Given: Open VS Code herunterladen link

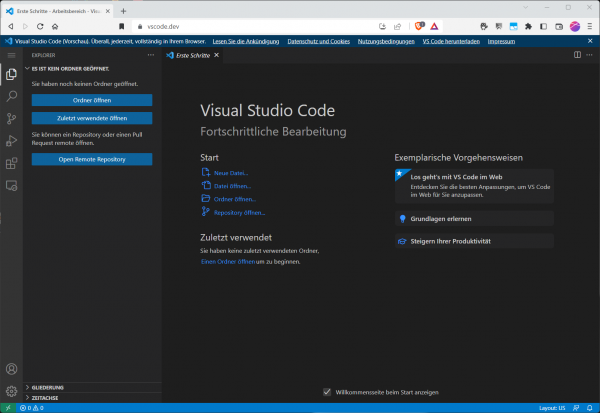Looking at the screenshot, I should (x=451, y=41).
